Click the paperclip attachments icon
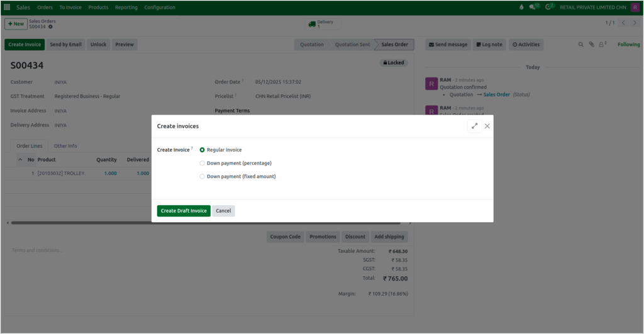 click(591, 45)
